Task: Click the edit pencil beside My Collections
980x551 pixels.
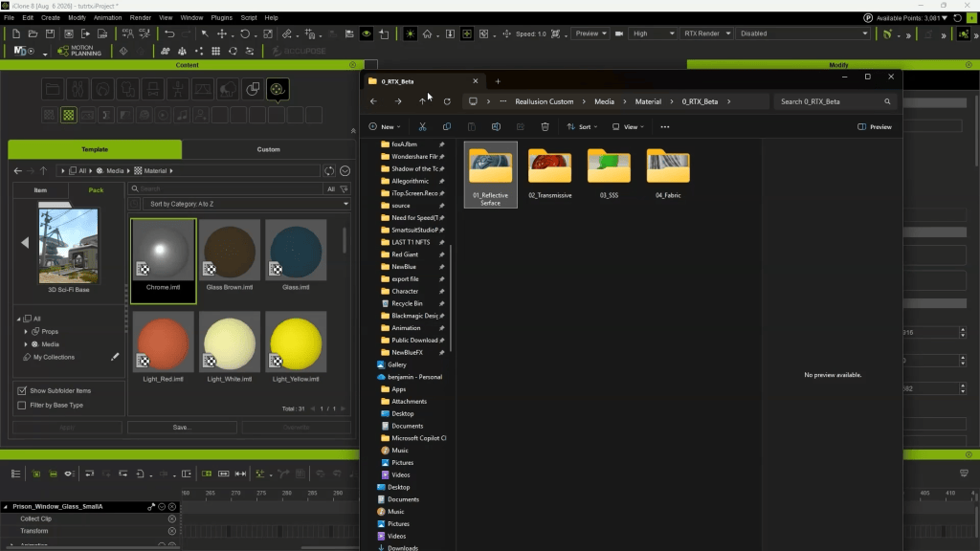Action: [115, 357]
